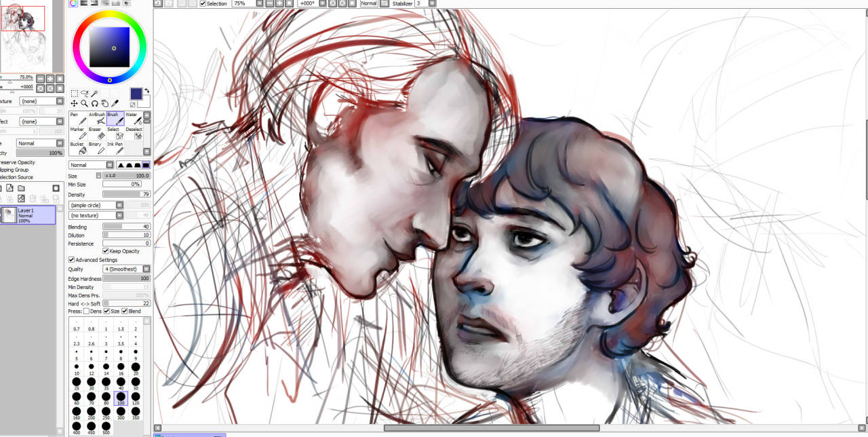Open the Effect (none) dropdown
The height and width of the screenshot is (437, 868).
pos(41,121)
